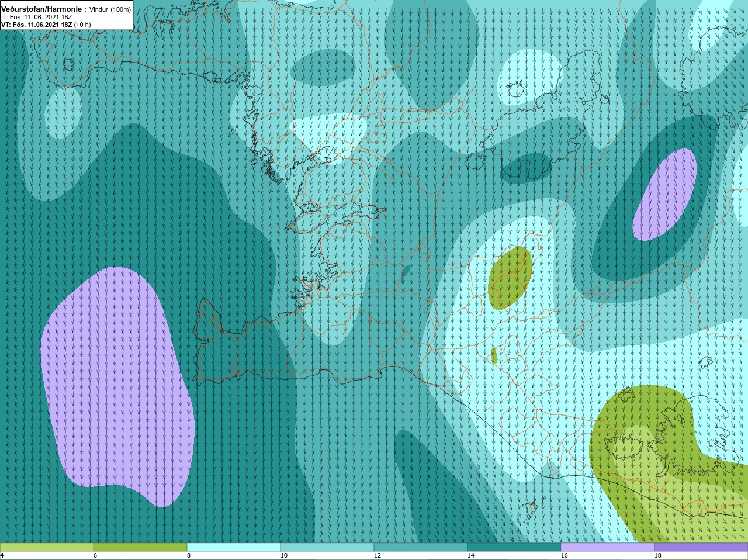
Task: Click the large purple wind zone over the southwest sea
Action: point(117,386)
